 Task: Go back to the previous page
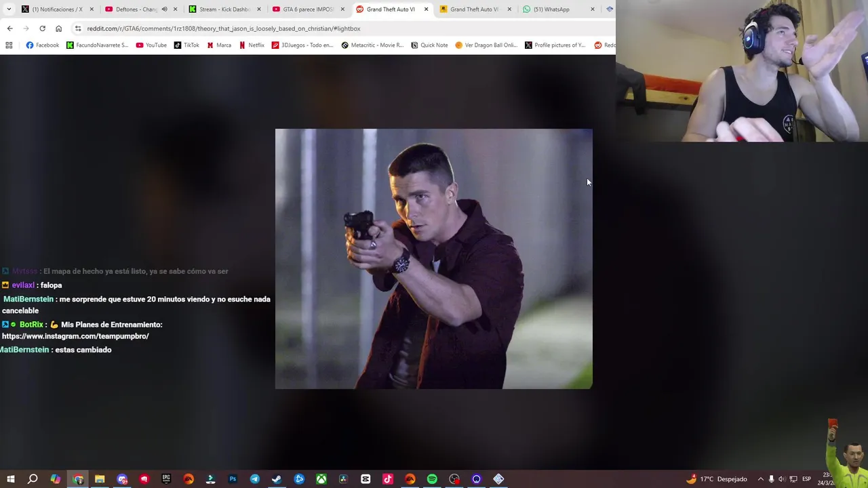pyautogui.click(x=9, y=28)
